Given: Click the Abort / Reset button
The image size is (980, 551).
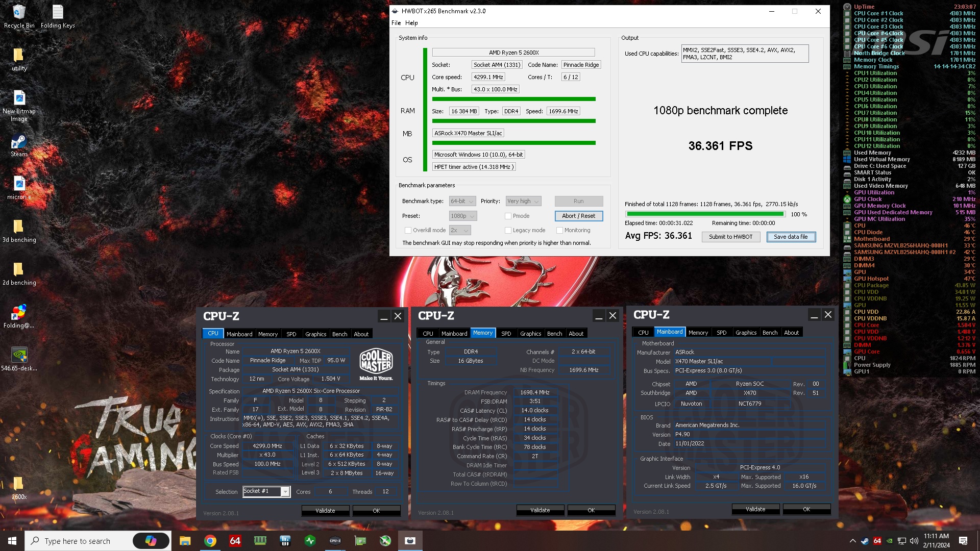Looking at the screenshot, I should (x=579, y=216).
